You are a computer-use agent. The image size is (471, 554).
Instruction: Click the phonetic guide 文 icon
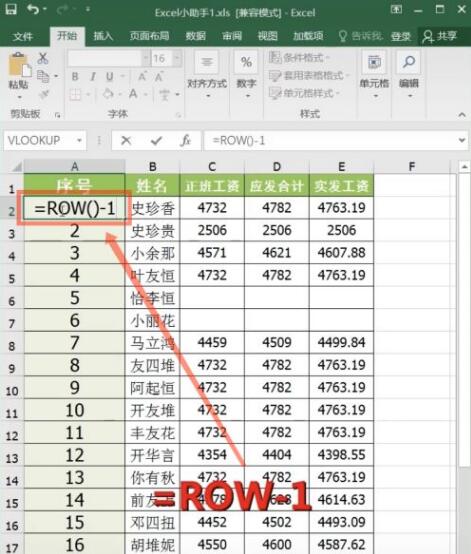click(165, 94)
